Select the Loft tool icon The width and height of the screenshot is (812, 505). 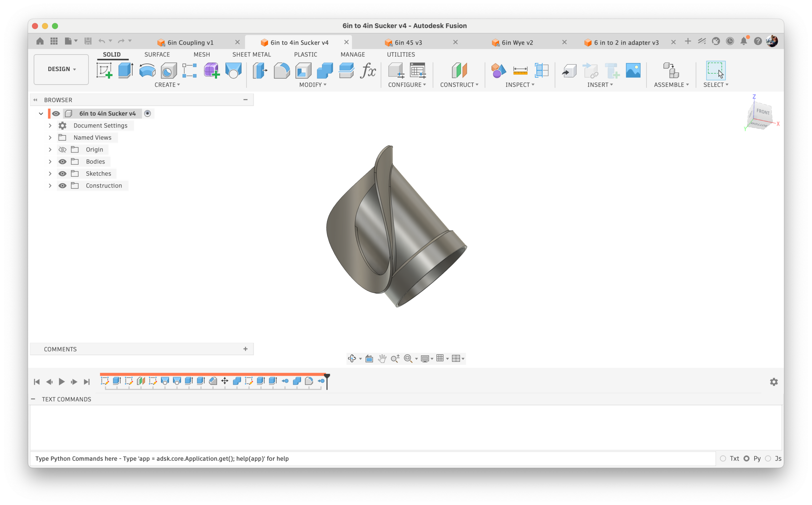[233, 70]
